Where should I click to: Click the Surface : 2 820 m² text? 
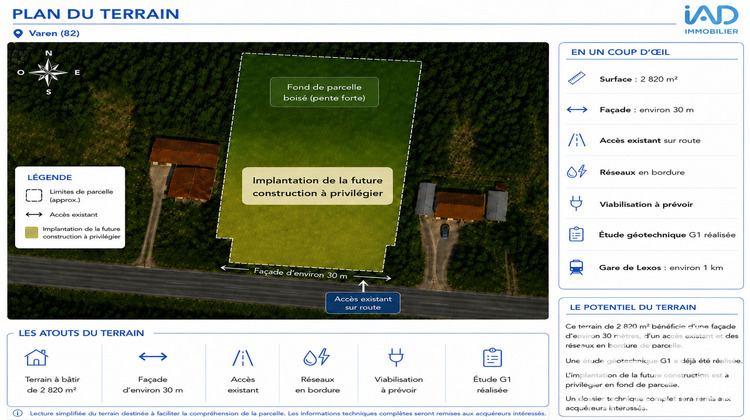(639, 79)
